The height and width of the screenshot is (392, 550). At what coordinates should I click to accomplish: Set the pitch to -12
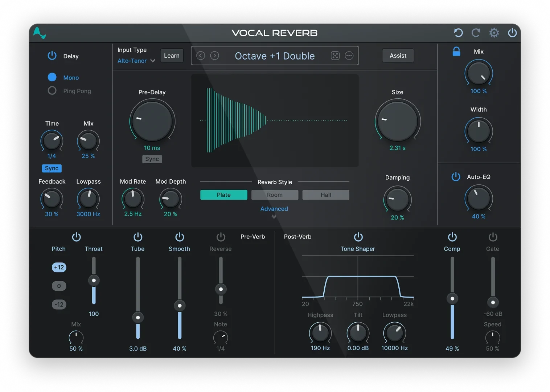(x=59, y=304)
